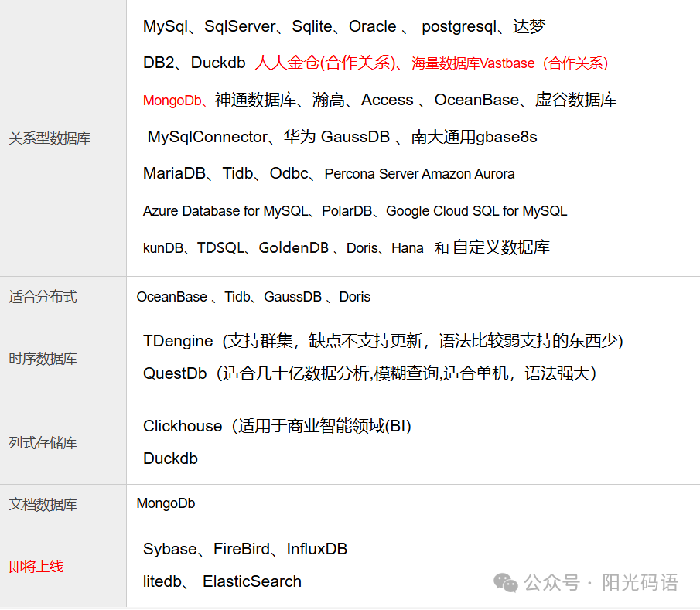Screen dimensions: 700x610
Task: Click Tidb in the 关系型数据库 row
Action: (238, 173)
